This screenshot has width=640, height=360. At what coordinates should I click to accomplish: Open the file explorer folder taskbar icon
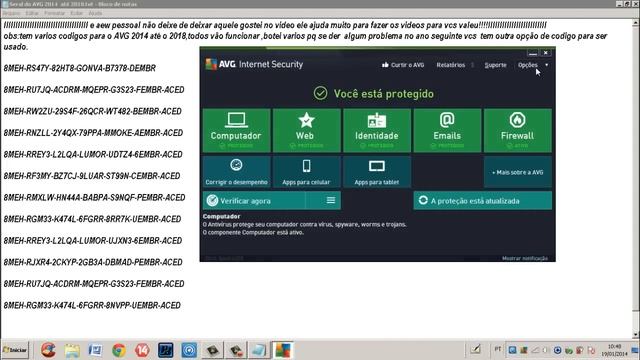(72, 350)
